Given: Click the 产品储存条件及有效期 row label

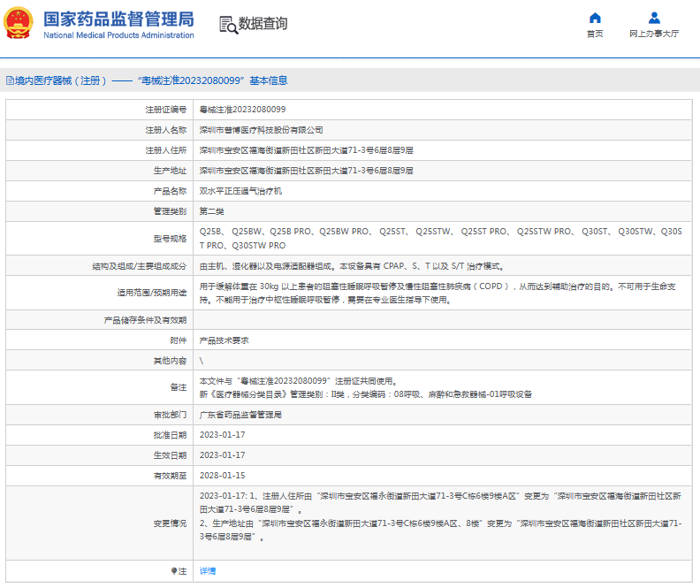Looking at the screenshot, I should [145, 320].
